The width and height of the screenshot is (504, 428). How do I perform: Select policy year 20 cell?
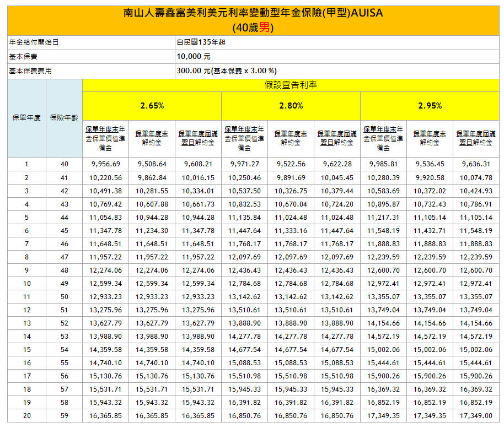[x=27, y=416]
